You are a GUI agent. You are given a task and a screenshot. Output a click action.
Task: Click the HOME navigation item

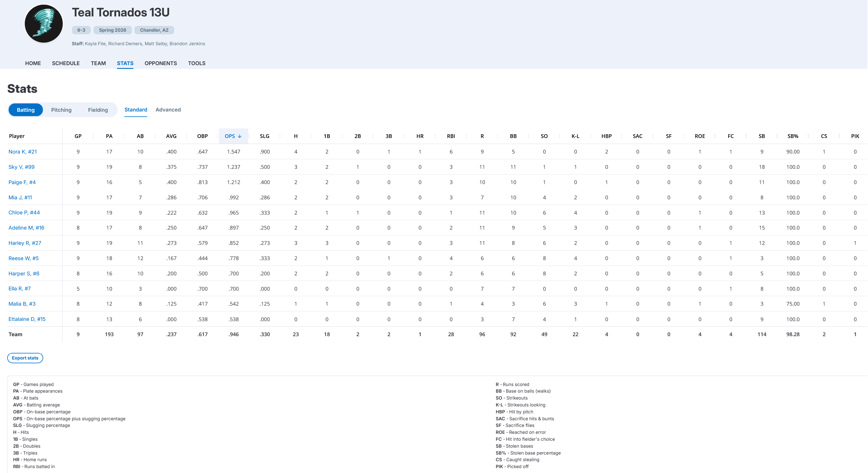(33, 63)
